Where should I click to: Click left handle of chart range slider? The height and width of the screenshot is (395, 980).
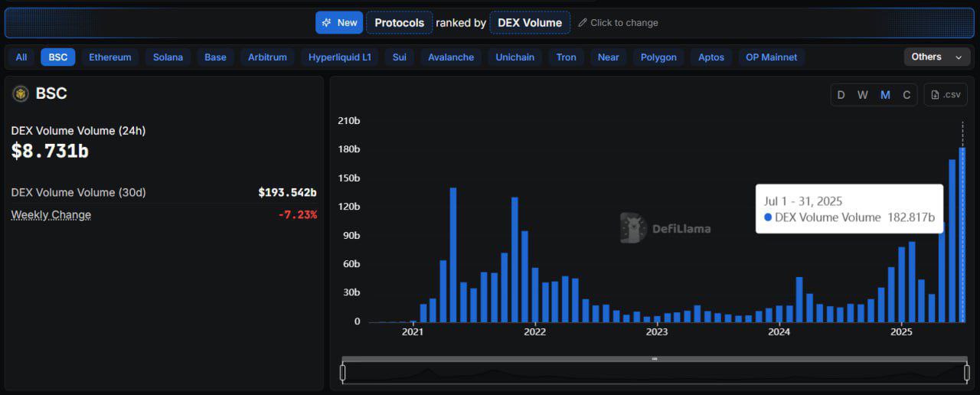pos(342,373)
